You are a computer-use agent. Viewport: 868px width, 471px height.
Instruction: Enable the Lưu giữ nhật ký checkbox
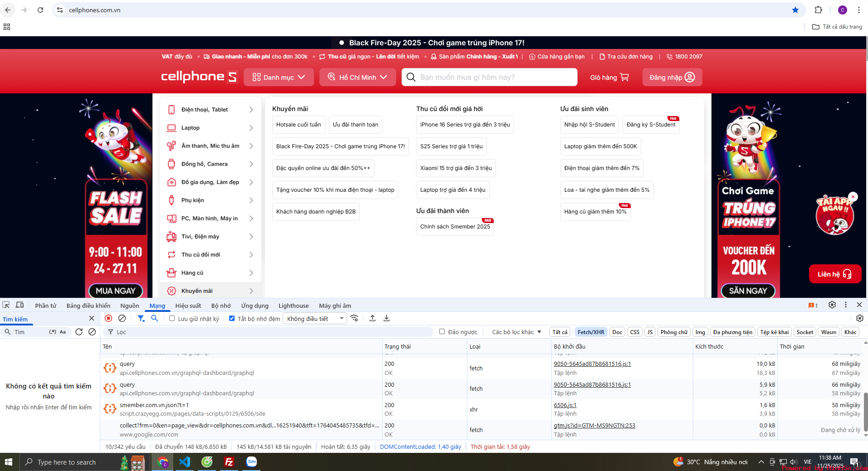[172, 319]
